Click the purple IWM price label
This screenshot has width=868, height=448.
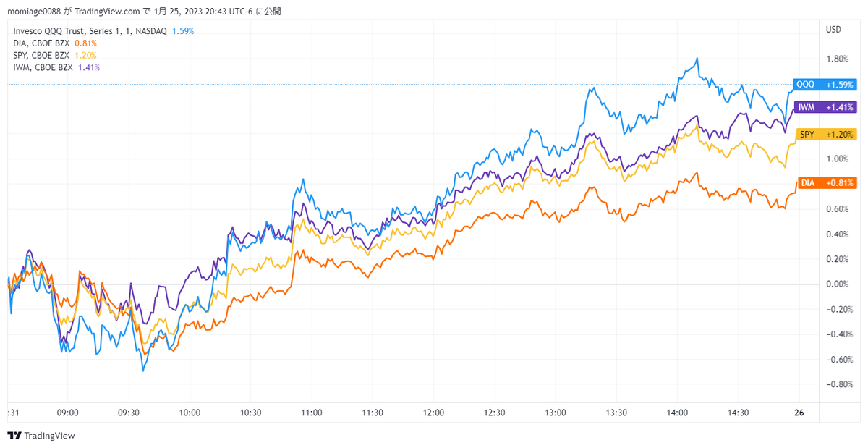point(824,107)
